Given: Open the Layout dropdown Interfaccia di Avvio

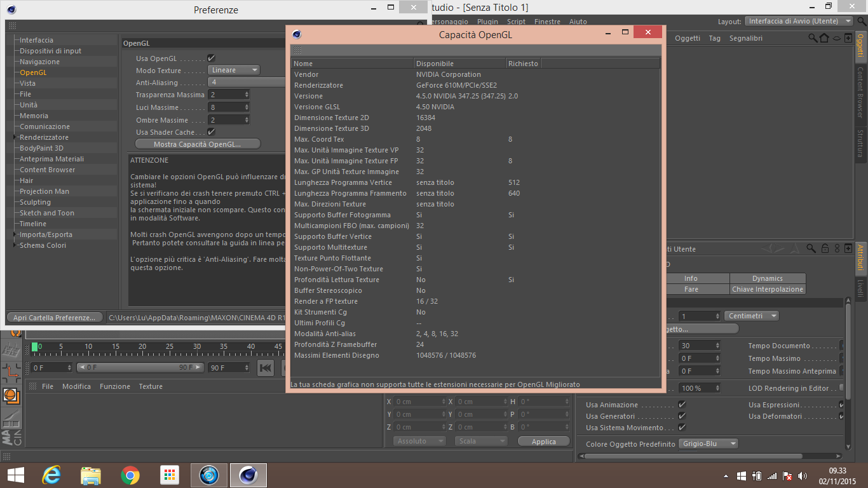Looking at the screenshot, I should [x=799, y=21].
